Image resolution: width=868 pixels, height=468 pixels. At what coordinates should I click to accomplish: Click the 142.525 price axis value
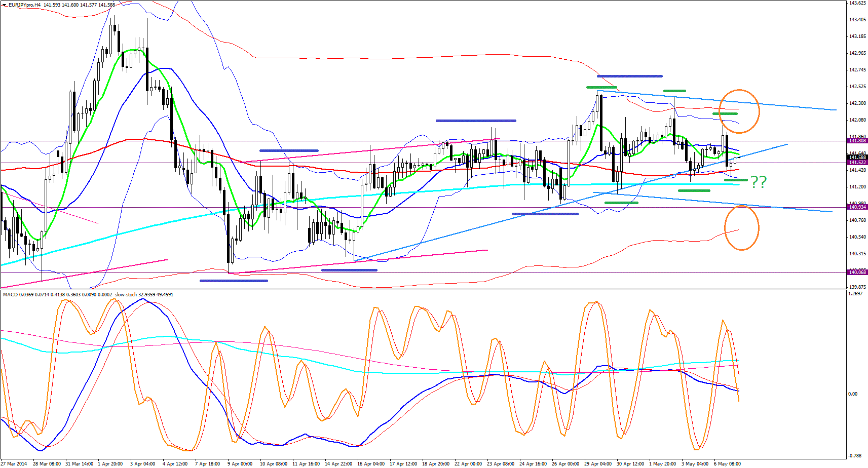(857, 87)
